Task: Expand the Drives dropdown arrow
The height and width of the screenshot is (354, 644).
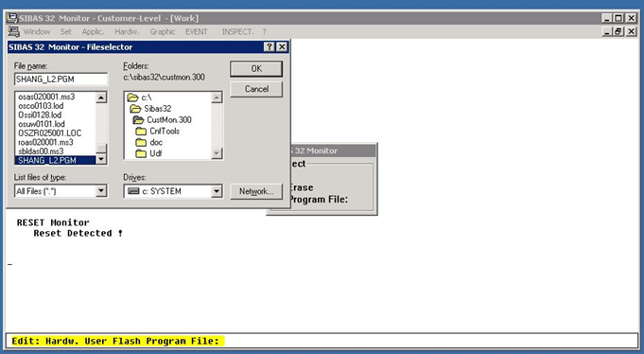Action: coord(217,191)
